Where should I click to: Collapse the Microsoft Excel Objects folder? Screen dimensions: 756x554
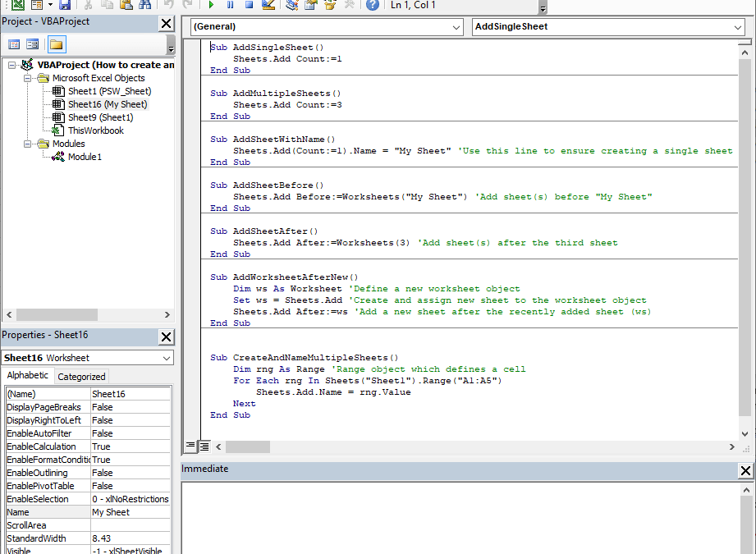click(x=27, y=78)
